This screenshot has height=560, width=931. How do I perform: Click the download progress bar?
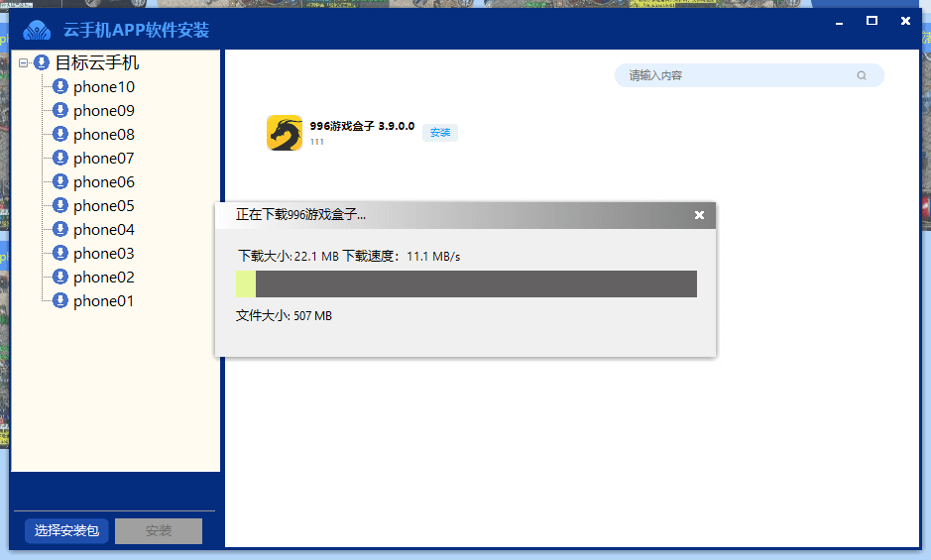point(466,283)
